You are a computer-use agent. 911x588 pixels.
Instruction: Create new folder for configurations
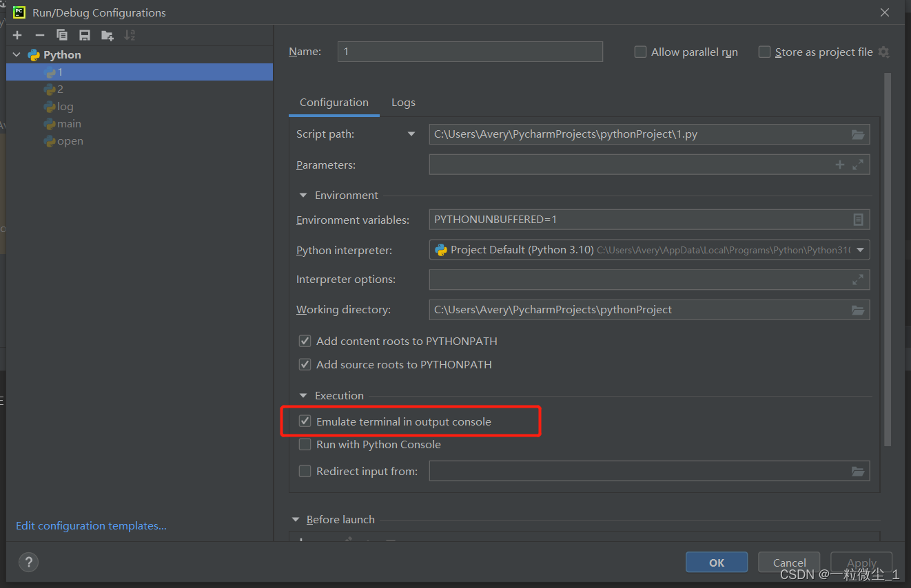(108, 35)
